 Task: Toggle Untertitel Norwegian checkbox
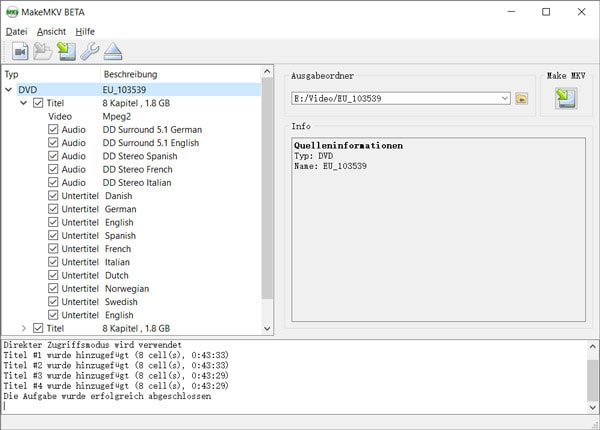(x=53, y=288)
